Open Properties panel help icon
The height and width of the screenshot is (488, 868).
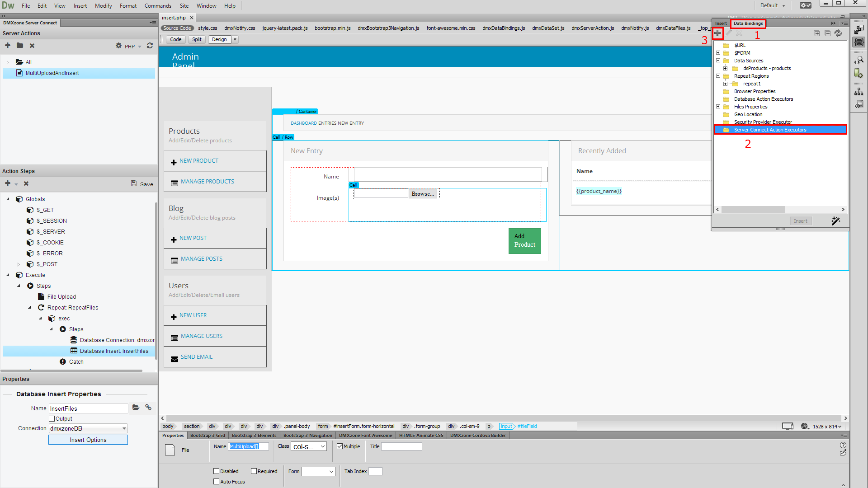click(x=843, y=445)
